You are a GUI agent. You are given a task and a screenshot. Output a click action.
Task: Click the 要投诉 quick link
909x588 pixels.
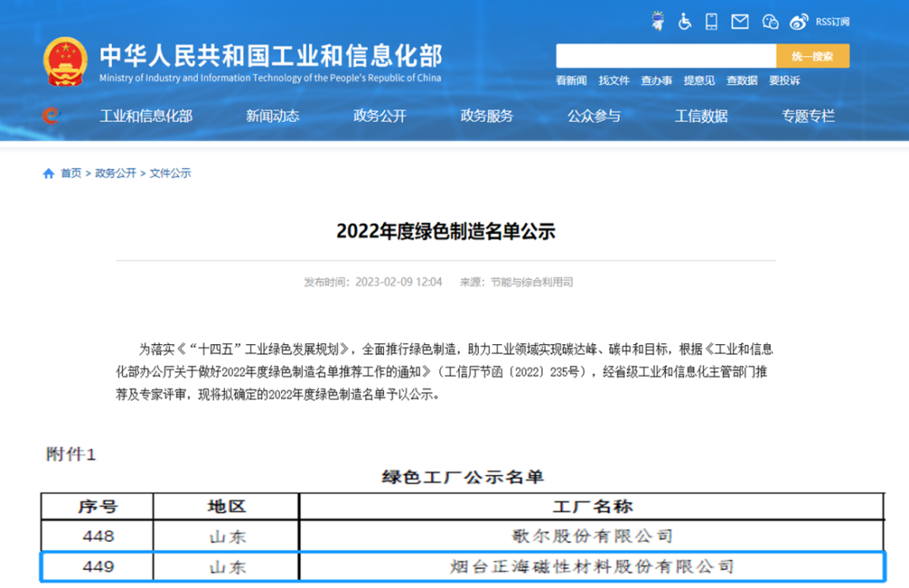(x=784, y=81)
